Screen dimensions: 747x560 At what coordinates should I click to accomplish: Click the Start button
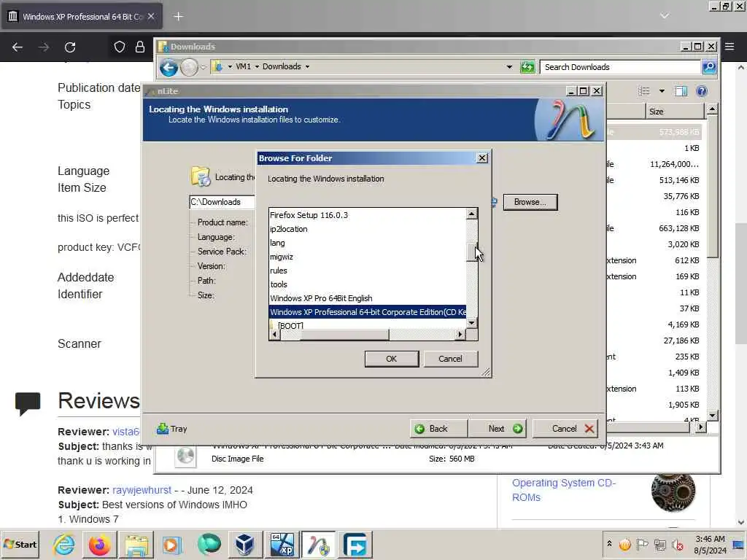(x=20, y=544)
